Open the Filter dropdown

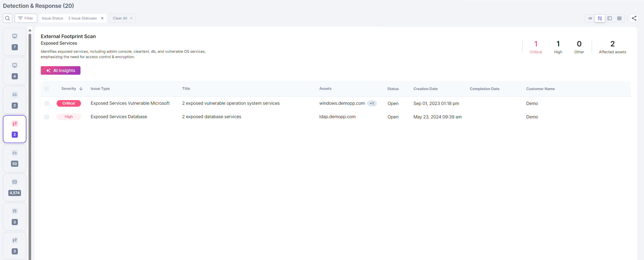26,18
